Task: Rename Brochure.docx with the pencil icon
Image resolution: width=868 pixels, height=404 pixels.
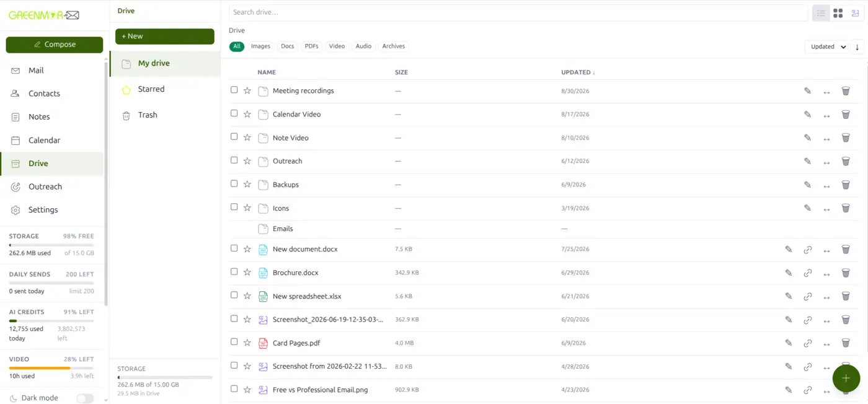Action: pyautogui.click(x=788, y=273)
